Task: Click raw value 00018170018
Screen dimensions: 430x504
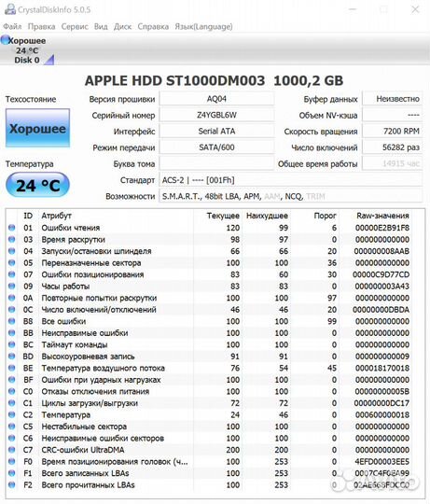Action: pos(382,368)
